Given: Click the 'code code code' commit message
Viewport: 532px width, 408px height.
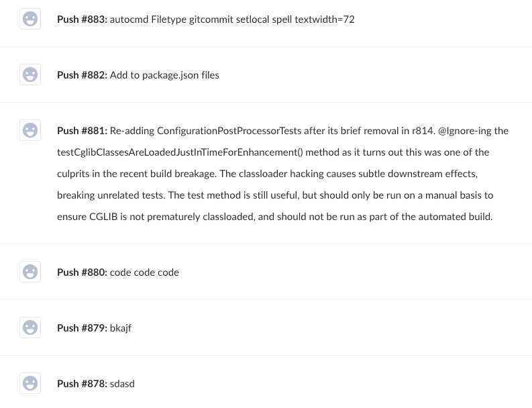Looking at the screenshot, I should coord(144,272).
